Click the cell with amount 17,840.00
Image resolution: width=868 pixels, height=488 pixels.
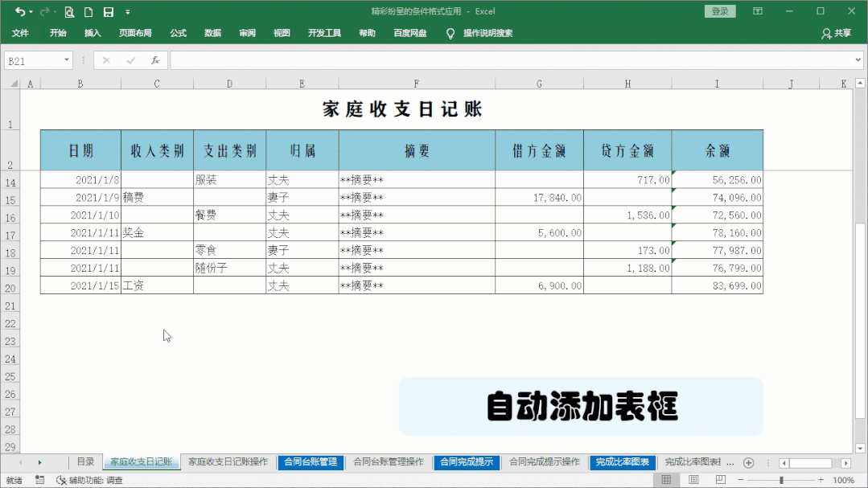pyautogui.click(x=539, y=198)
